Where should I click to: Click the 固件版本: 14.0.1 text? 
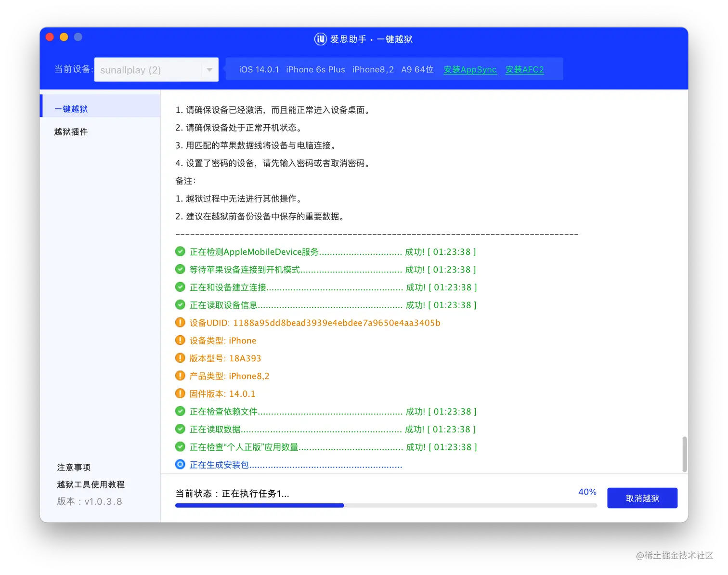point(222,394)
